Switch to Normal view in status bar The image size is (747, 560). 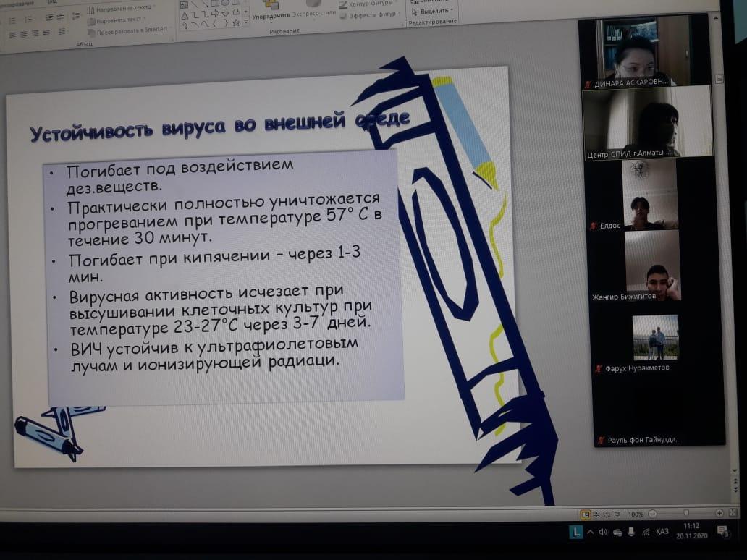(583, 514)
